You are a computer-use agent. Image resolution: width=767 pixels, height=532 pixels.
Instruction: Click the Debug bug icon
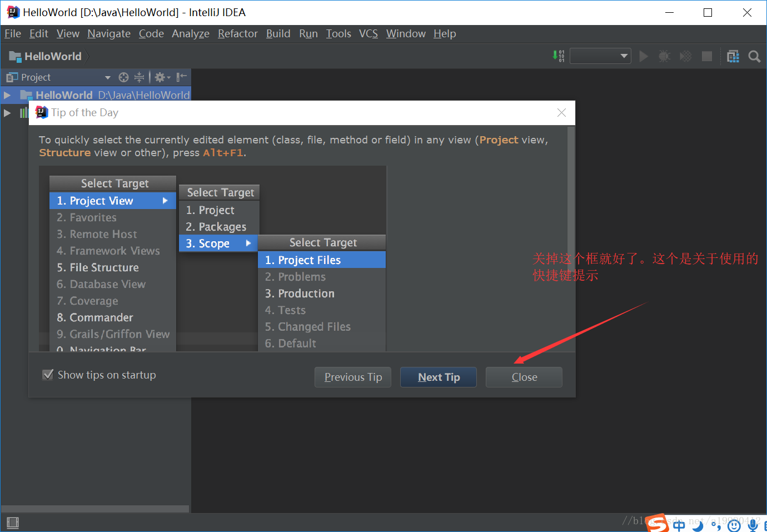(x=664, y=56)
